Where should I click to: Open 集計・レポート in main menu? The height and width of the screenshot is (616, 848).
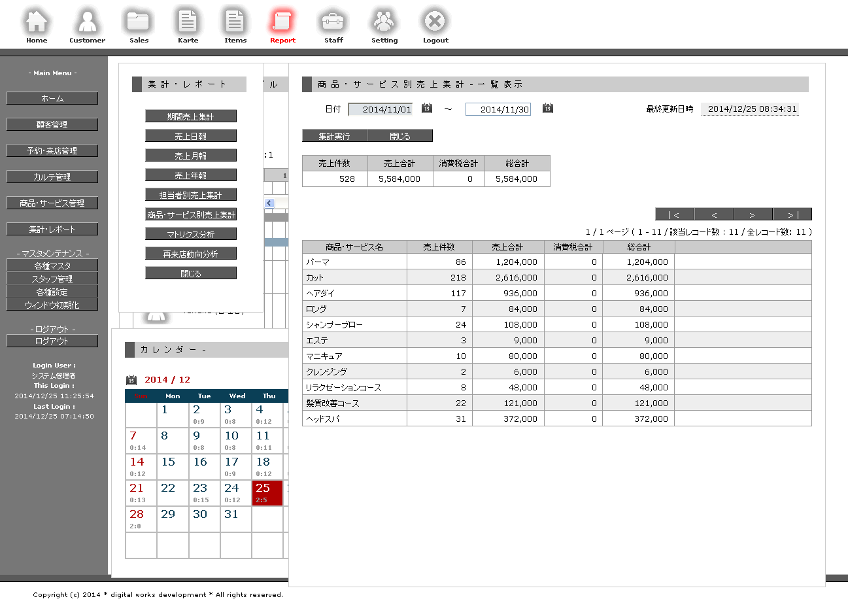click(52, 229)
